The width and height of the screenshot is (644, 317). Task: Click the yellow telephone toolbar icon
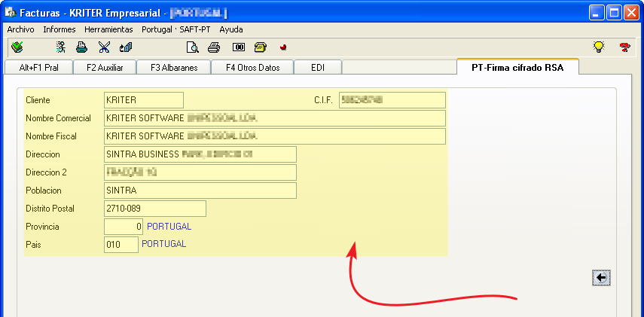click(261, 47)
